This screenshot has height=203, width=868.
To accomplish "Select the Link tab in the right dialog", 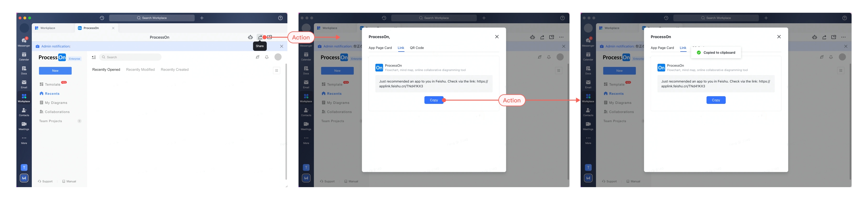I will 683,48.
